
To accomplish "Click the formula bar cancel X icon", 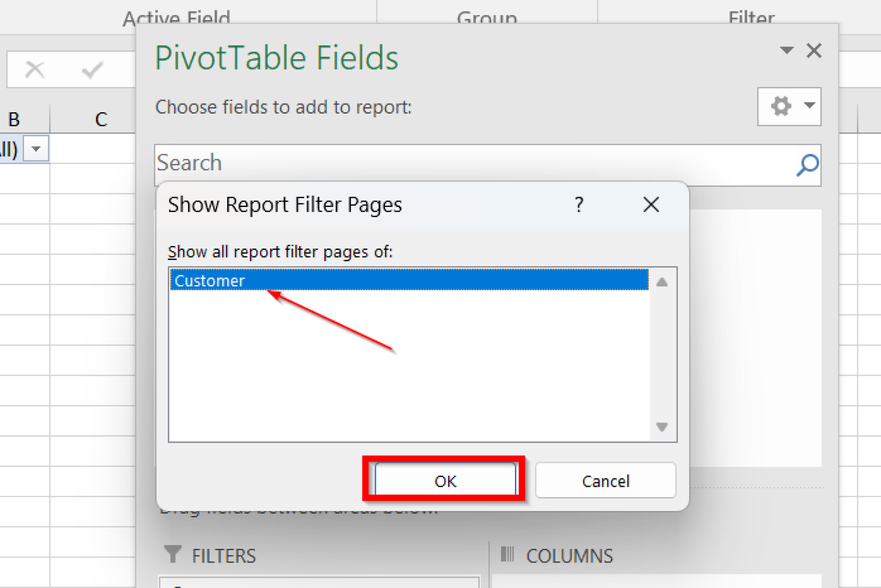I will point(34,70).
